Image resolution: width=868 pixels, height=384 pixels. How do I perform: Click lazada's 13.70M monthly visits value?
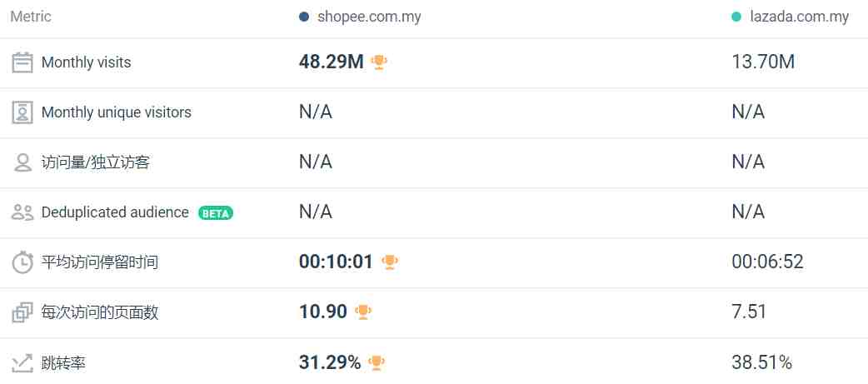pyautogui.click(x=763, y=62)
